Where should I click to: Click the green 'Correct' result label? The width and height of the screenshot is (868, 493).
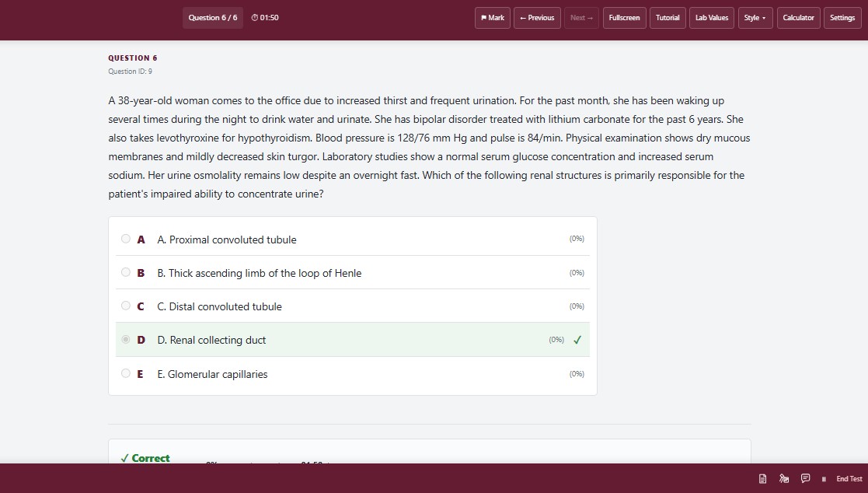(145, 458)
